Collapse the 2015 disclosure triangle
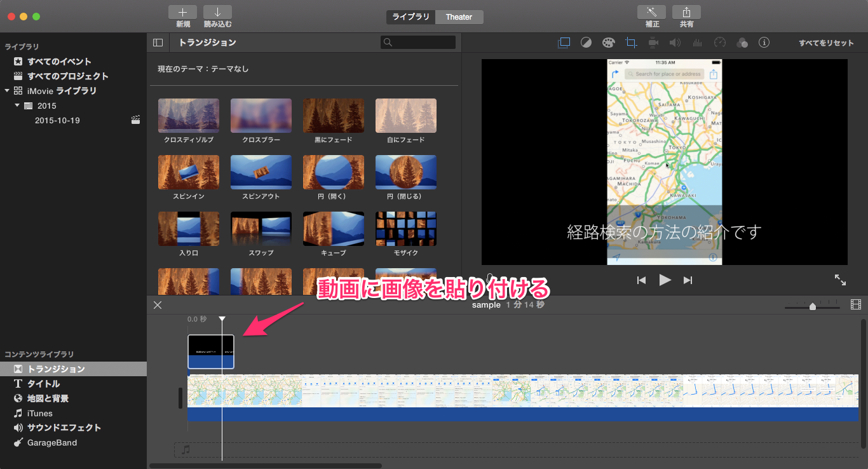868x469 pixels. click(17, 105)
